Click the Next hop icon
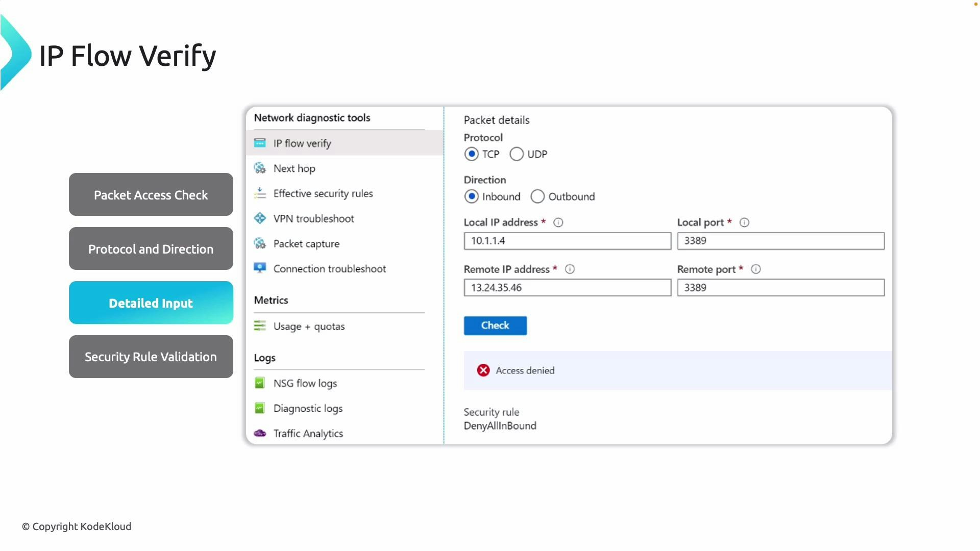Image resolution: width=980 pixels, height=551 pixels. (260, 168)
